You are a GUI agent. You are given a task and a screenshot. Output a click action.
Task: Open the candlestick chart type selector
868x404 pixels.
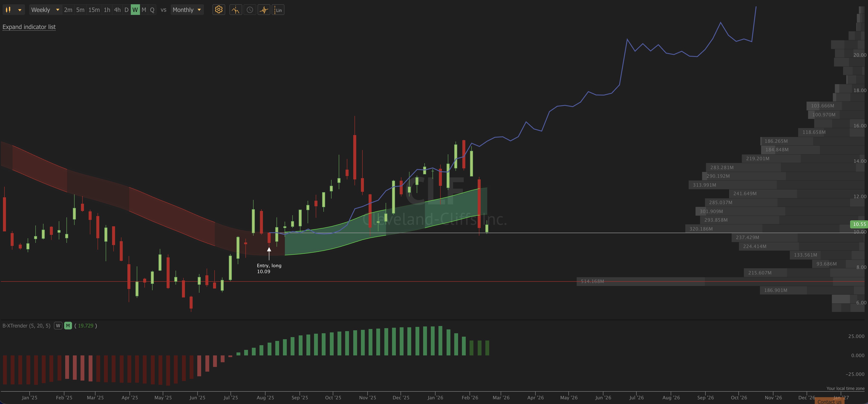9,10
